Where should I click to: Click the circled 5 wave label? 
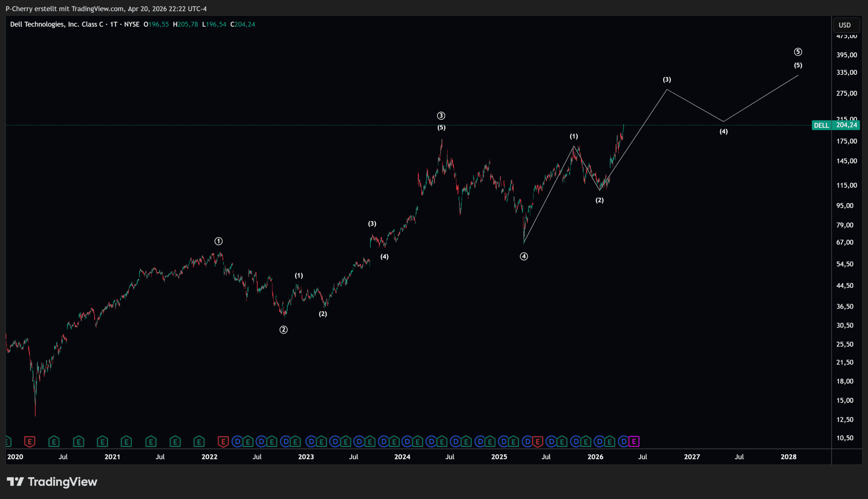798,52
